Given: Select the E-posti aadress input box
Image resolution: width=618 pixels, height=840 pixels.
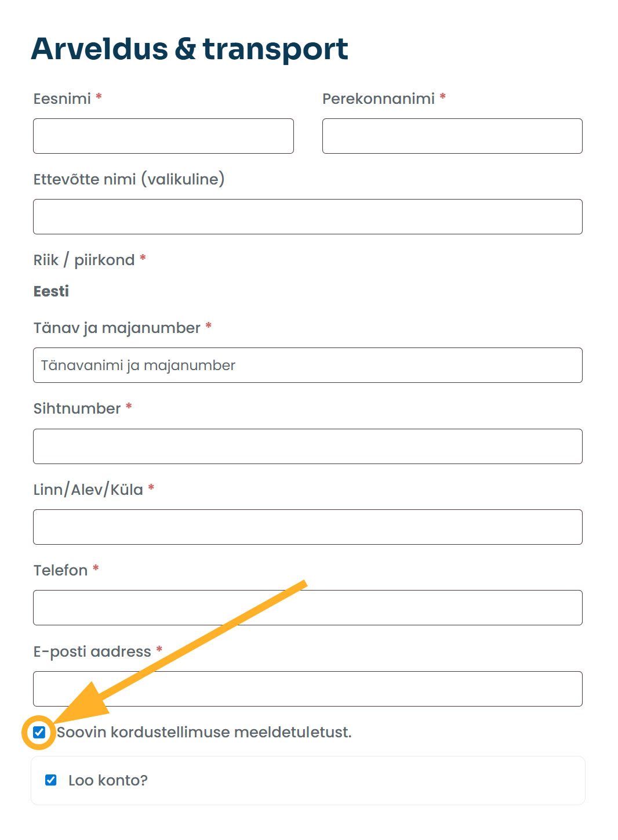Looking at the screenshot, I should [307, 689].
